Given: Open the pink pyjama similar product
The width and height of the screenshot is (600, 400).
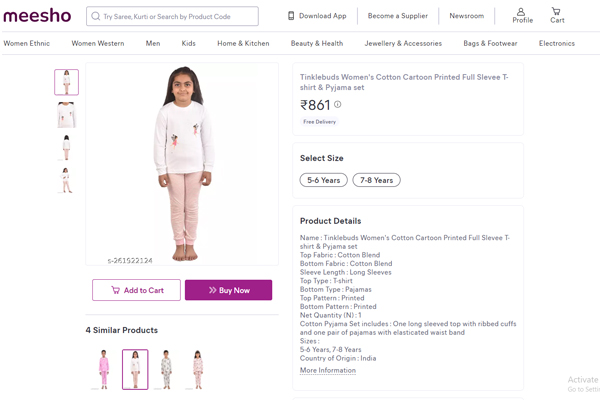Looking at the screenshot, I should click(x=103, y=369).
